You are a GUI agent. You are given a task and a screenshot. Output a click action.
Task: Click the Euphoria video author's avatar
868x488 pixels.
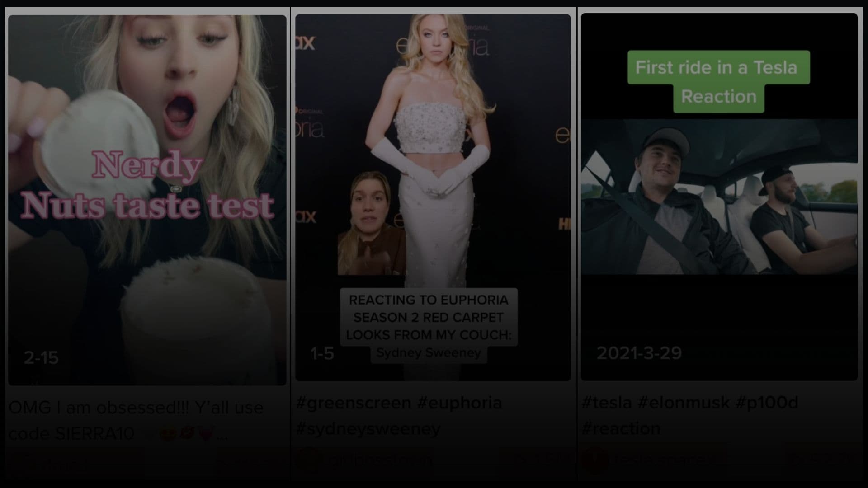click(x=309, y=460)
